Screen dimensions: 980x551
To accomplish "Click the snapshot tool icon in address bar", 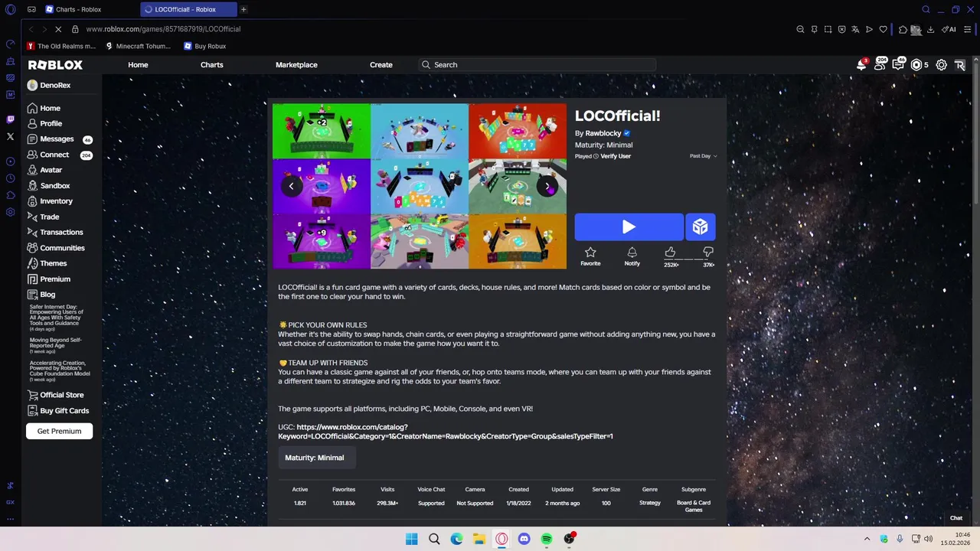I will [x=828, y=29].
